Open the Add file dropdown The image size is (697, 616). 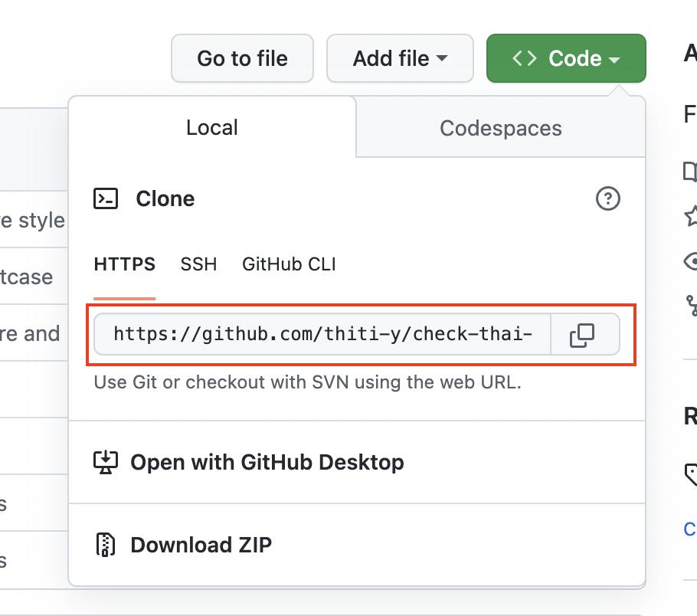tap(400, 58)
